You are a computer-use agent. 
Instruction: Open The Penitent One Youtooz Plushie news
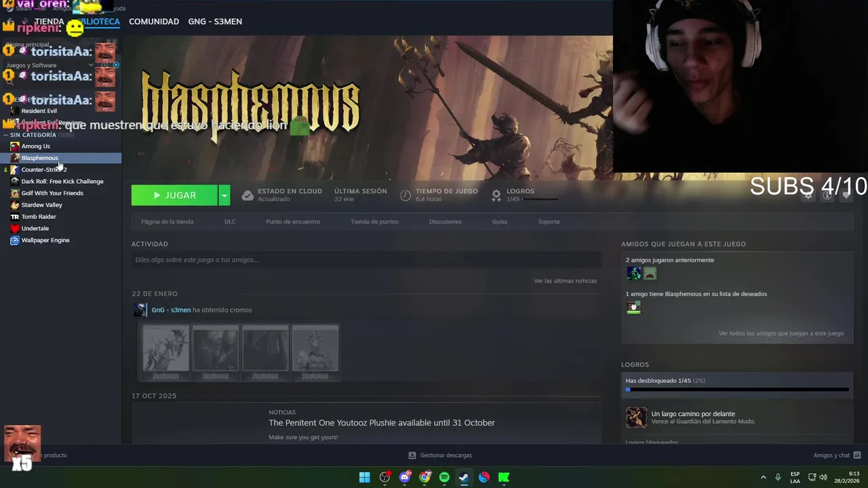click(382, 423)
